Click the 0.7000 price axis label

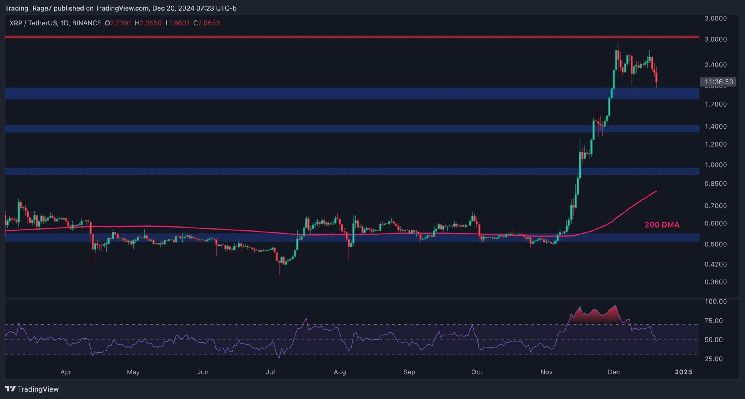pos(715,206)
